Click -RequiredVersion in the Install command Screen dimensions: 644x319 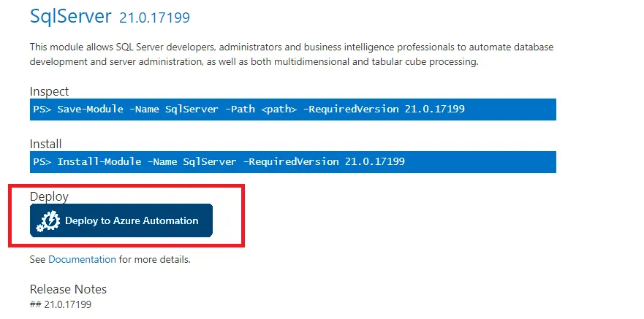pyautogui.click(x=290, y=161)
